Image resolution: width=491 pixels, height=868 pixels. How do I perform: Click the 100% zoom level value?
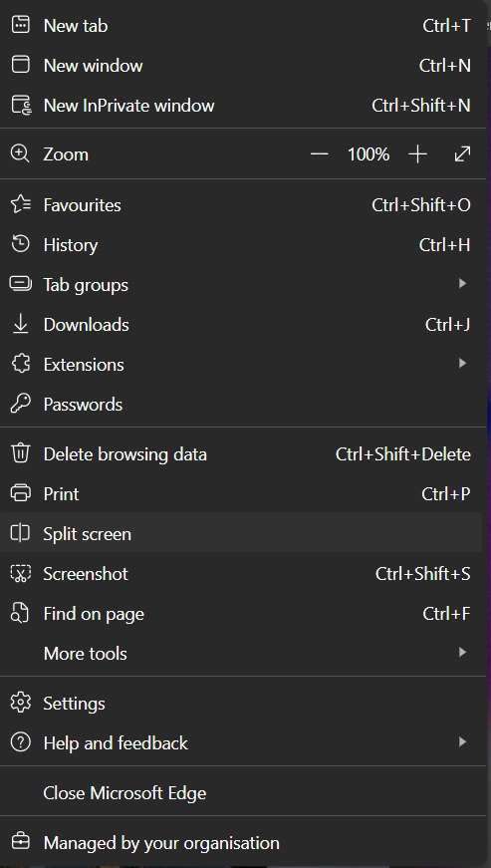(x=368, y=153)
